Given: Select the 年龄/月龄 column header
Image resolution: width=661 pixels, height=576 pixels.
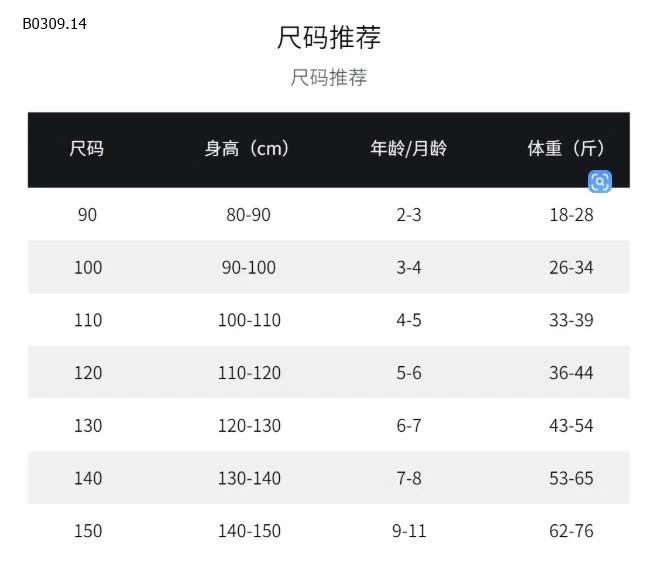Looking at the screenshot, I should (x=408, y=149).
